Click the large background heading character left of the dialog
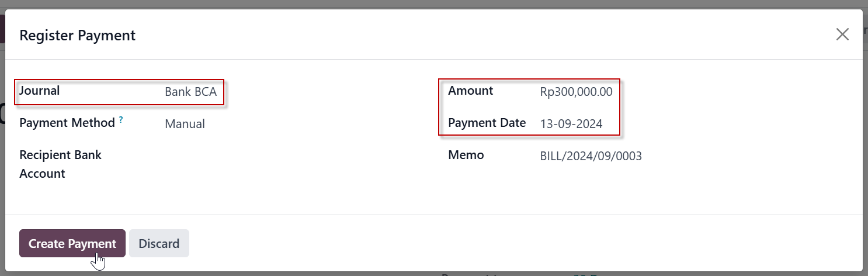 2,112
